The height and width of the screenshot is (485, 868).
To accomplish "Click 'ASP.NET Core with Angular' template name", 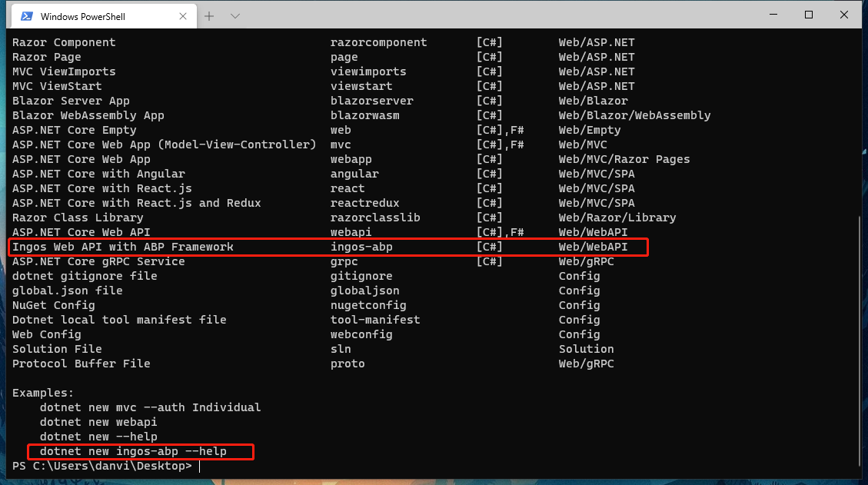I will point(98,174).
